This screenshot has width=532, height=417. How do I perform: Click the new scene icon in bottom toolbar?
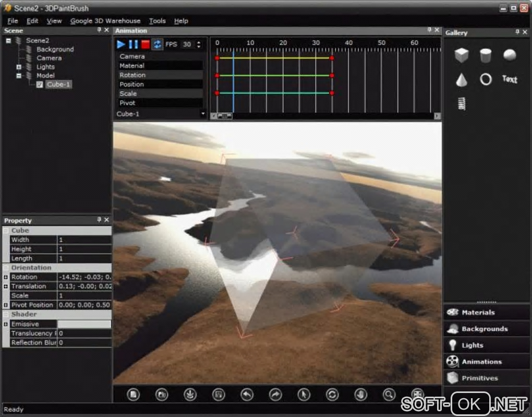click(134, 395)
